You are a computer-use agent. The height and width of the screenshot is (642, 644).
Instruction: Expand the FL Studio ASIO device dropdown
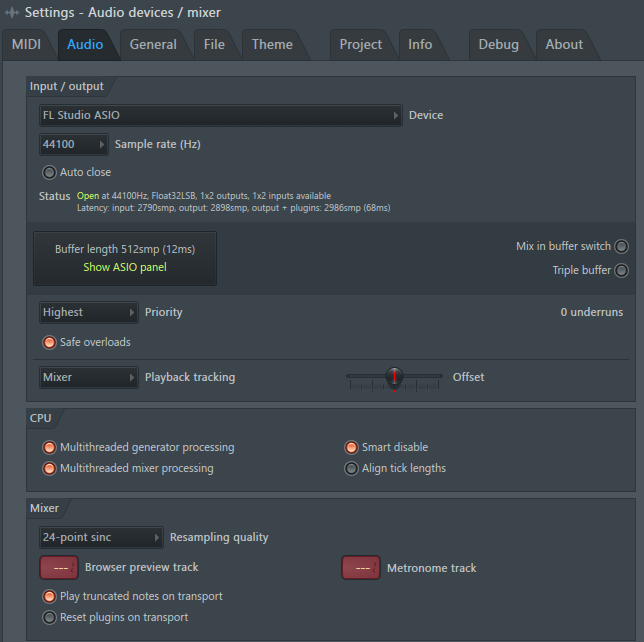coord(220,115)
